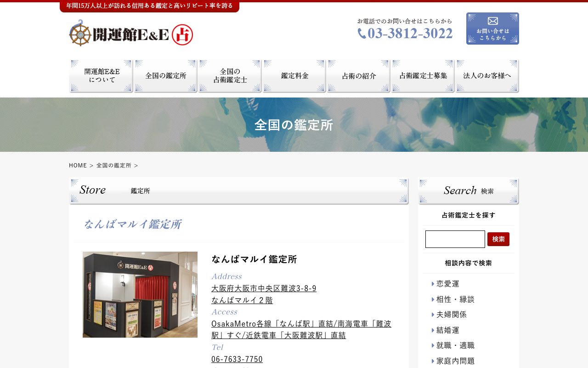The width and height of the screenshot is (588, 368).
Task: Open the 開運館E&Eについて menu
Action: (x=101, y=76)
